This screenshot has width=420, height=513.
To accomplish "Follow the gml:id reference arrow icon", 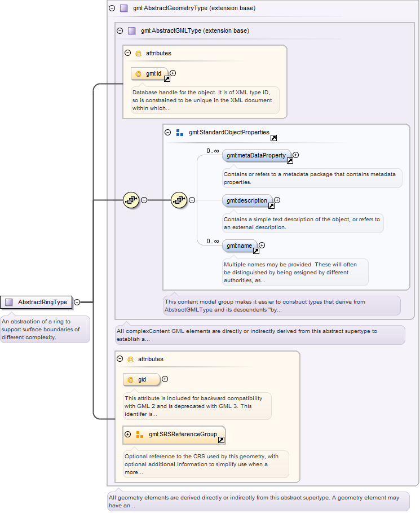I will [x=167, y=78].
